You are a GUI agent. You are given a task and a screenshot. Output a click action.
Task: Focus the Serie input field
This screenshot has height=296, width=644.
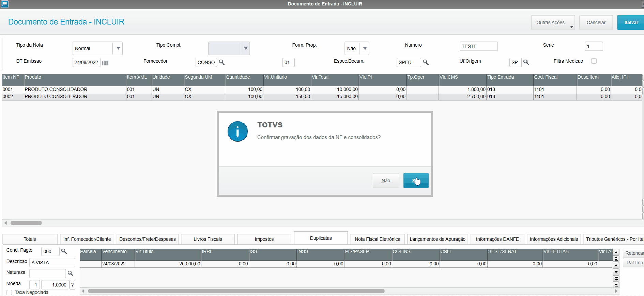coord(594,46)
